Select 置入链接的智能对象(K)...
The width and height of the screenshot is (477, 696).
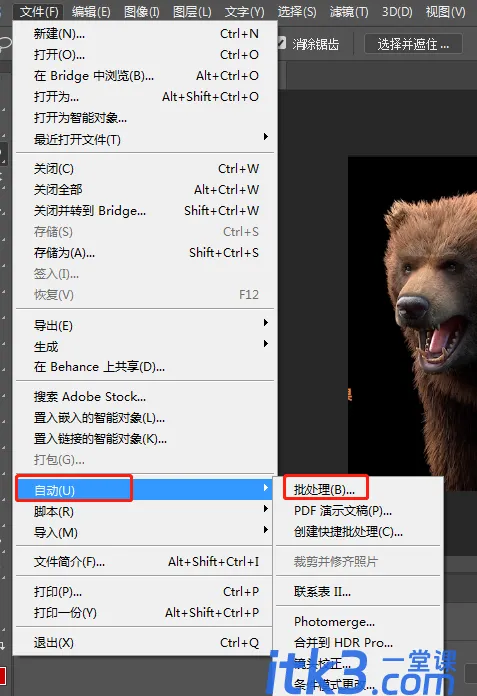coord(146,439)
